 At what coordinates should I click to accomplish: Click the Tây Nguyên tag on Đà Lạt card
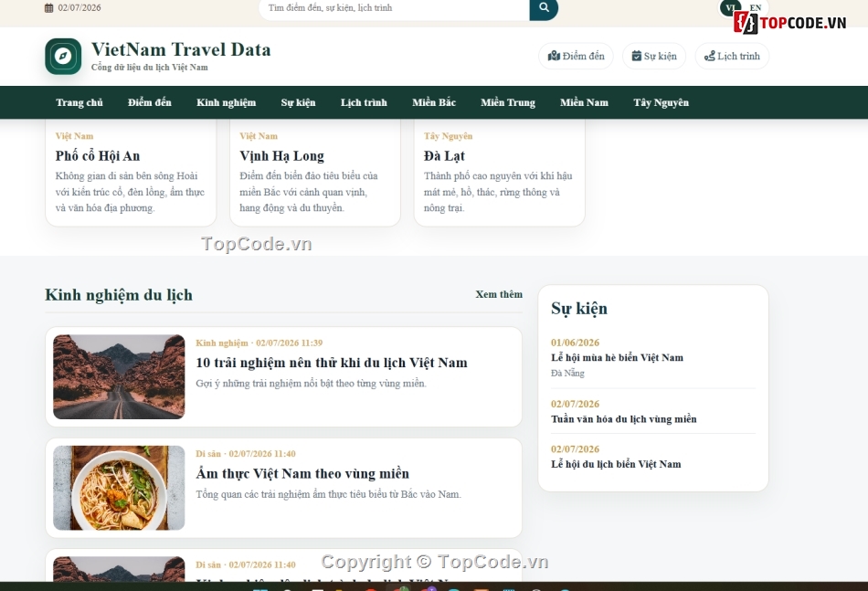coord(449,136)
